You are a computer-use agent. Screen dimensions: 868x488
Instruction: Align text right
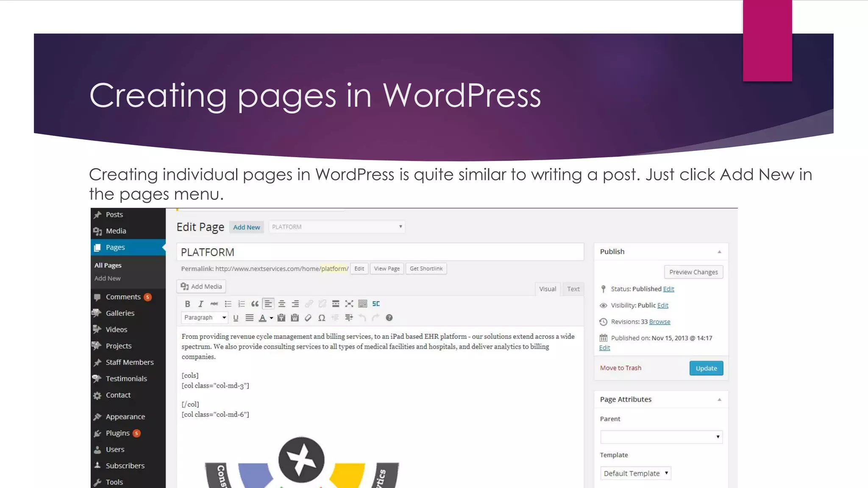click(x=295, y=304)
